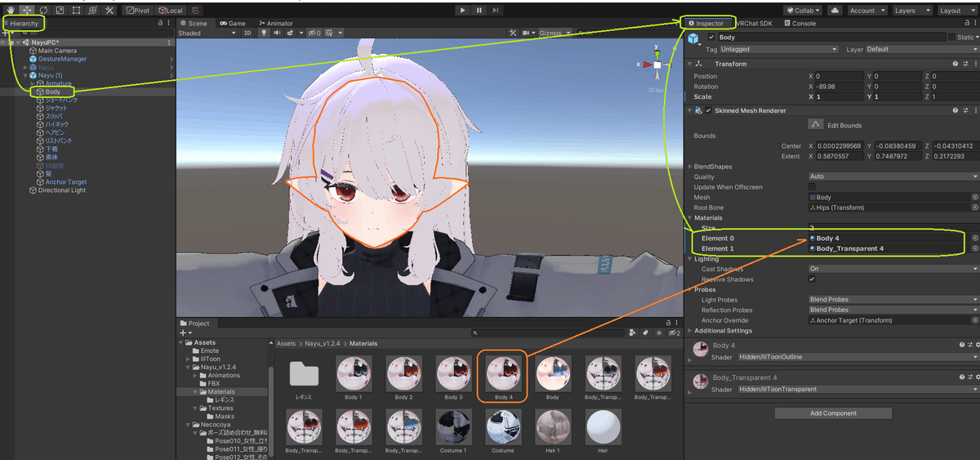The height and width of the screenshot is (460, 980).
Task: Open the Collab dropdown
Action: [803, 11]
